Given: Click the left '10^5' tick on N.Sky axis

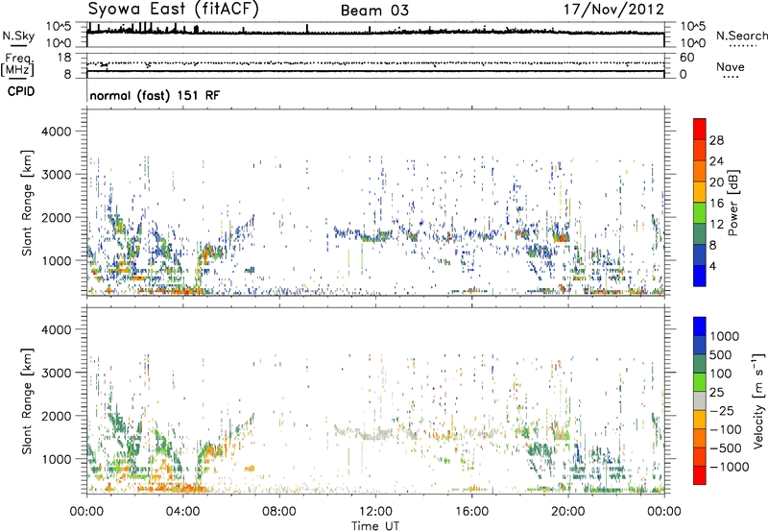Looking at the screenshot, I should [59, 27].
